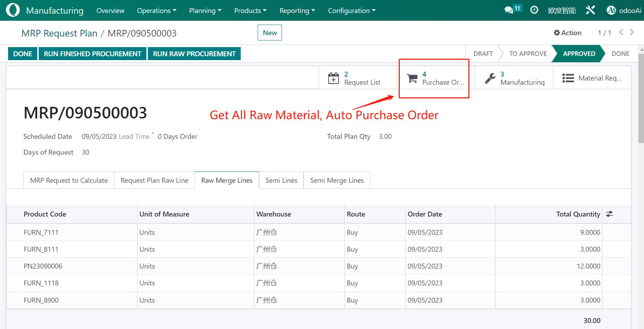
Task: Open the PN23090006 row
Action: click(318, 266)
